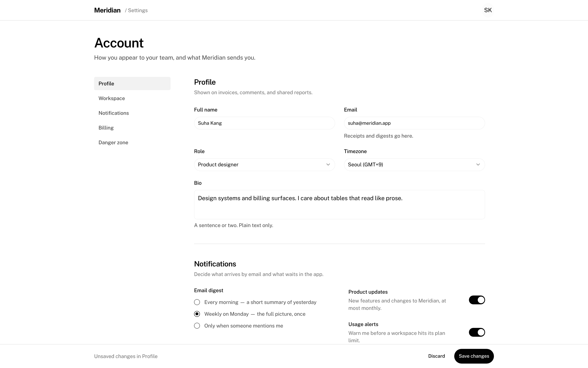Viewport: 588px width, 368px height.
Task: Click the Save changes button
Action: (474, 356)
